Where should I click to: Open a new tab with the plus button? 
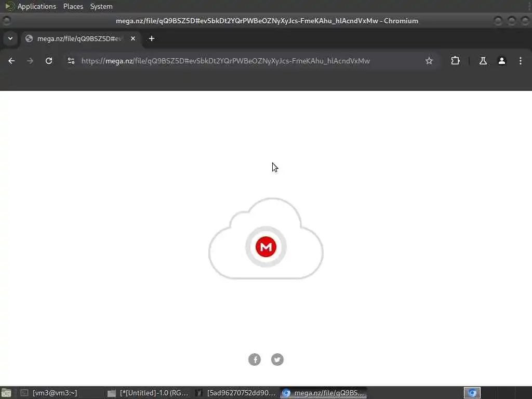[x=152, y=38]
